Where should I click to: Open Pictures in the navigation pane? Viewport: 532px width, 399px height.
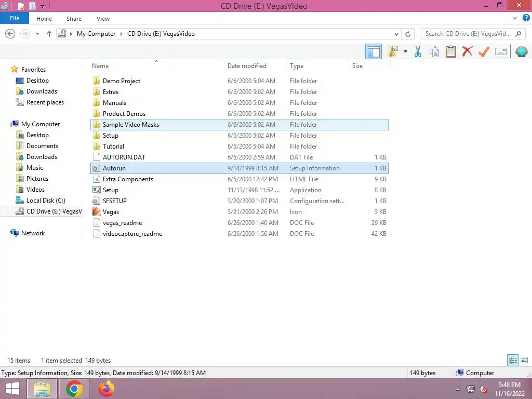37,179
